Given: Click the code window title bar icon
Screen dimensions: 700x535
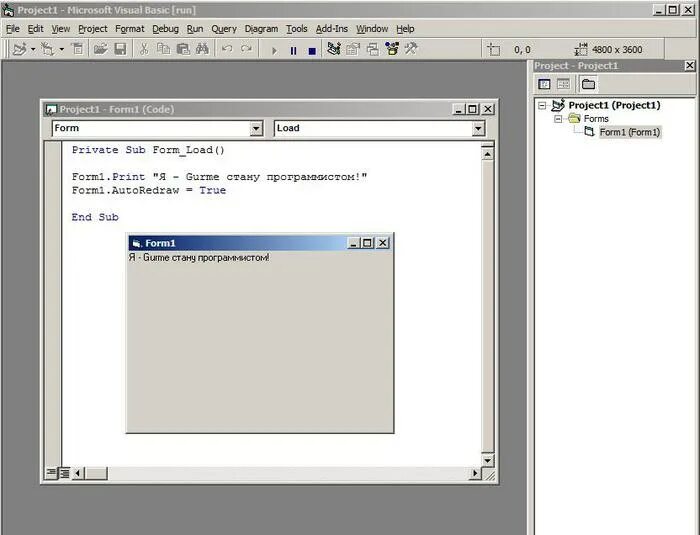Looking at the screenshot, I should [51, 109].
